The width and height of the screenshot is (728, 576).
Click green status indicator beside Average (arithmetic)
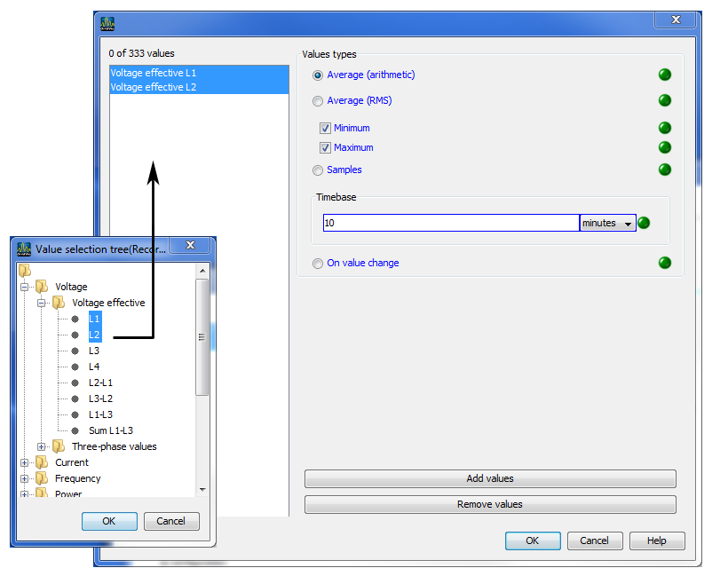pyautogui.click(x=664, y=75)
